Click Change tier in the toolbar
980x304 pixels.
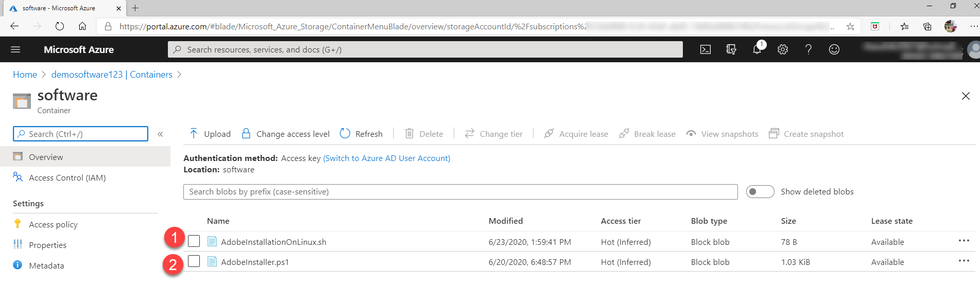pyautogui.click(x=494, y=134)
